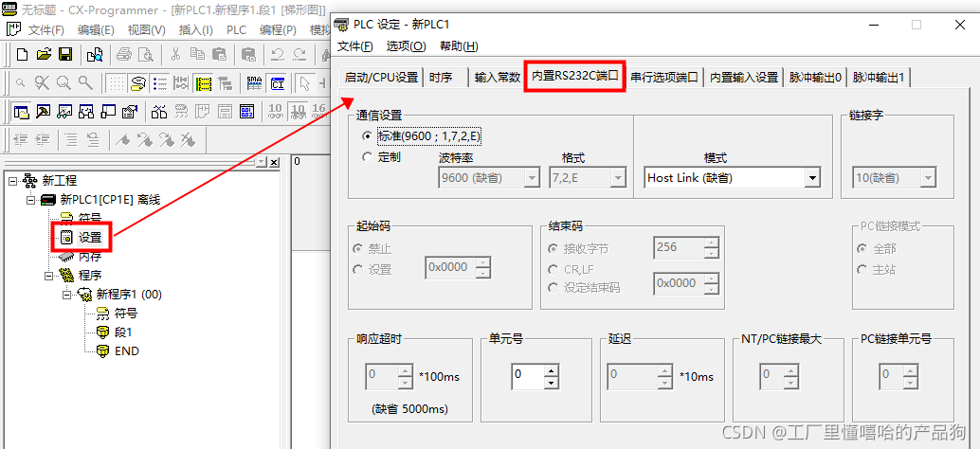
Task: Click the SMA mnemonics view icon
Action: (x=254, y=83)
